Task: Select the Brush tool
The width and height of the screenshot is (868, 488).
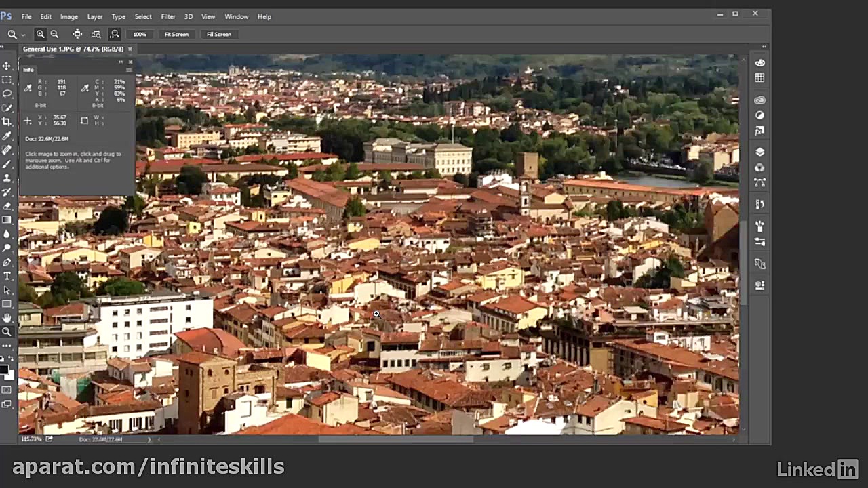Action: [7, 164]
